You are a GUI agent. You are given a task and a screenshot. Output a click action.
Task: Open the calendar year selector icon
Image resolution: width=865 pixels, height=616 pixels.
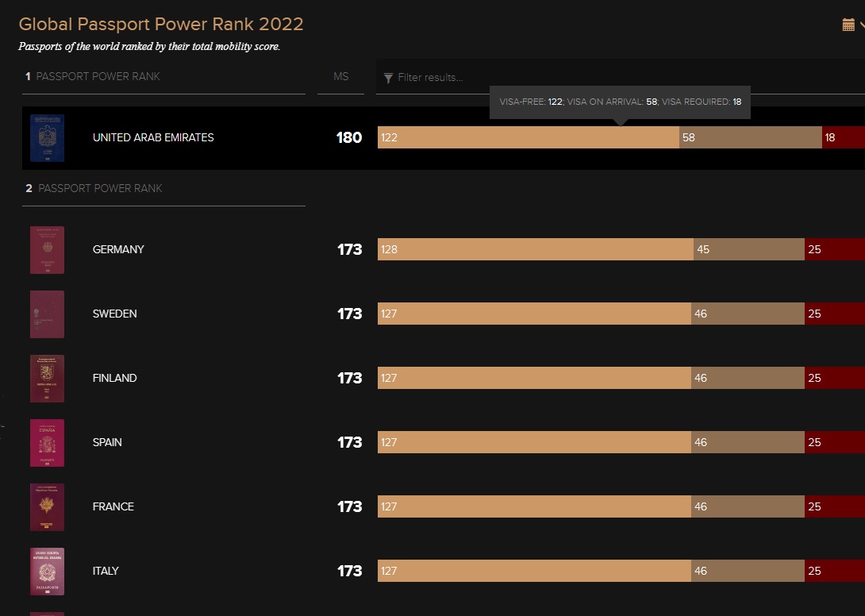click(x=848, y=25)
